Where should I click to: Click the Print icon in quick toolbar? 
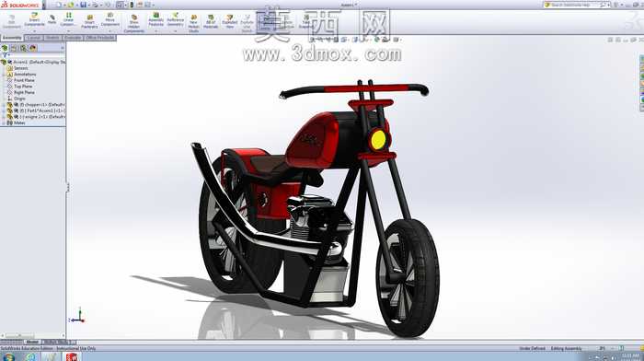(96, 5)
